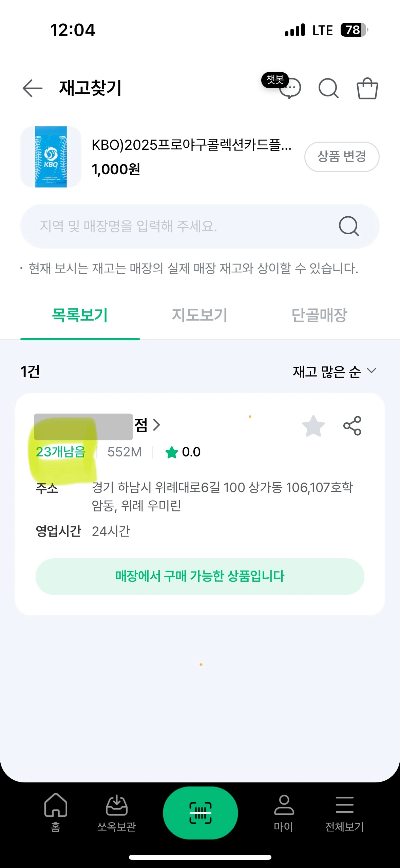This screenshot has height=868, width=400.
Task: Select the 목록보기 tab
Action: coord(80,315)
